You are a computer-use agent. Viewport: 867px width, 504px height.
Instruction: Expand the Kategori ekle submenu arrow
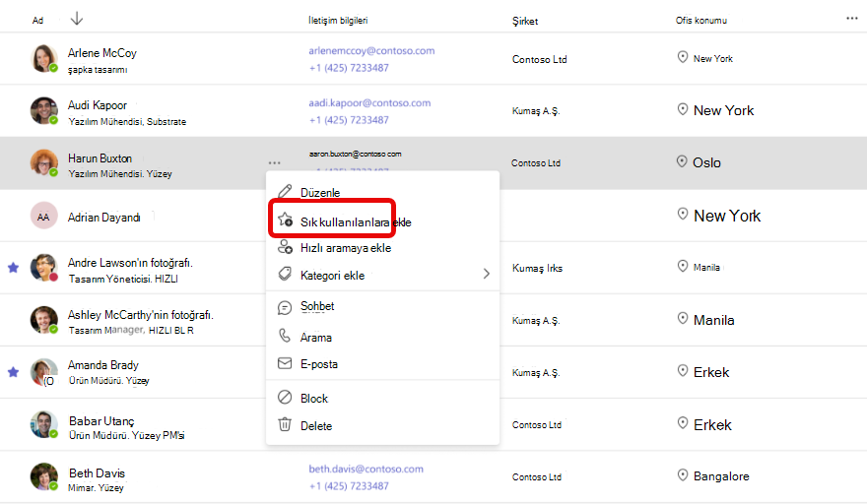(x=486, y=274)
